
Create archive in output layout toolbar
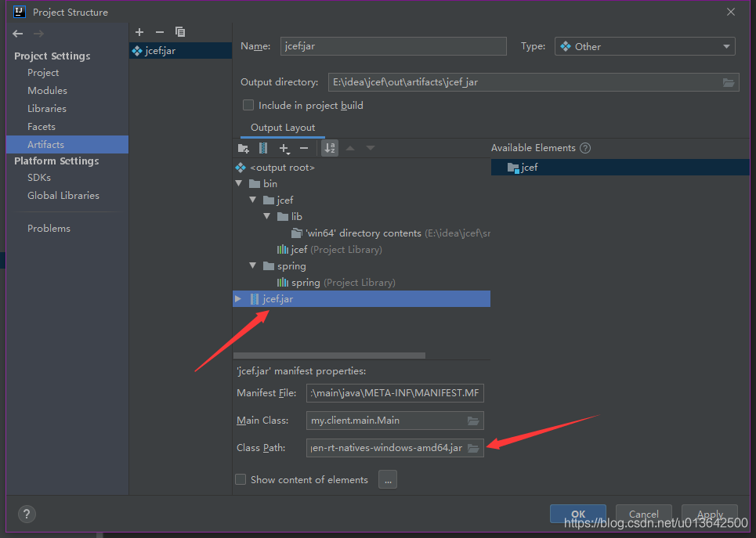pyautogui.click(x=263, y=148)
